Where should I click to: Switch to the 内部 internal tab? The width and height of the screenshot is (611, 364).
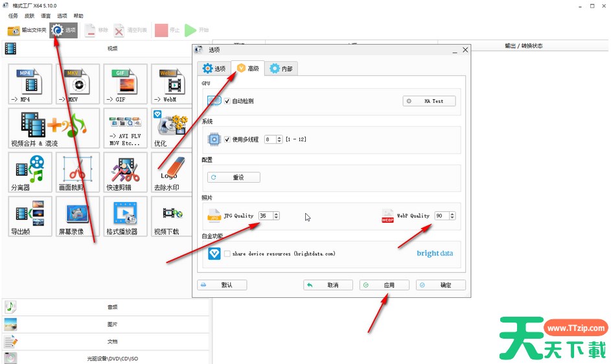(x=281, y=69)
